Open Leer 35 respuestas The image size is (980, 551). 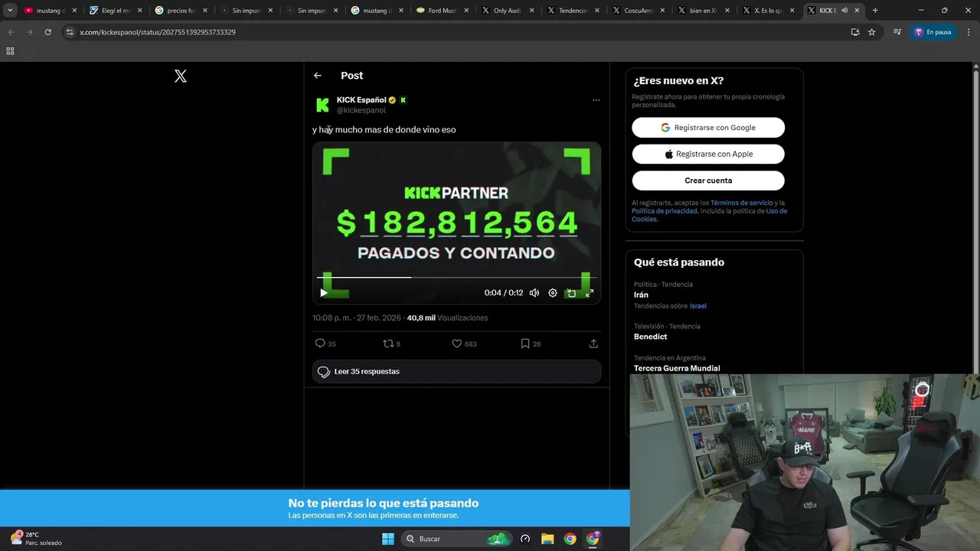pos(456,371)
